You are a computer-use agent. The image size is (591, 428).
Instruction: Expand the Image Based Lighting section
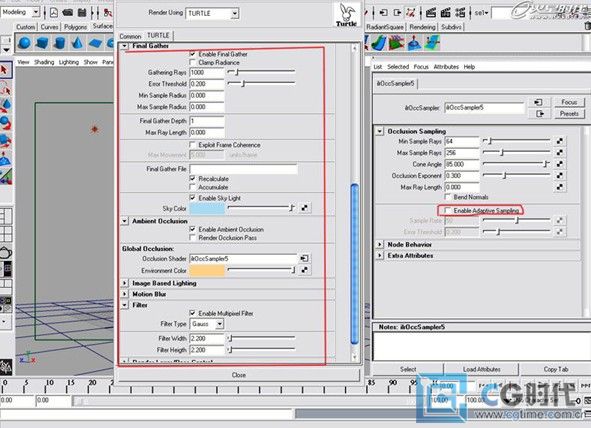coord(124,283)
